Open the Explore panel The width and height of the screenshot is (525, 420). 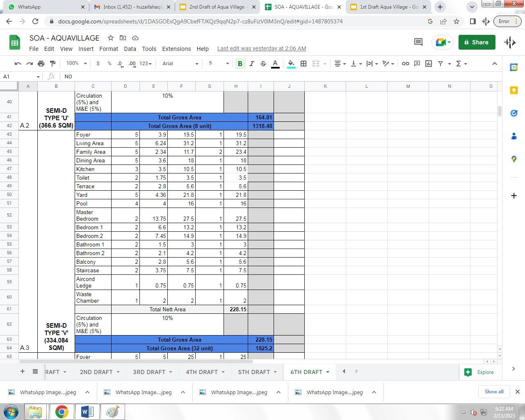[x=479, y=372]
